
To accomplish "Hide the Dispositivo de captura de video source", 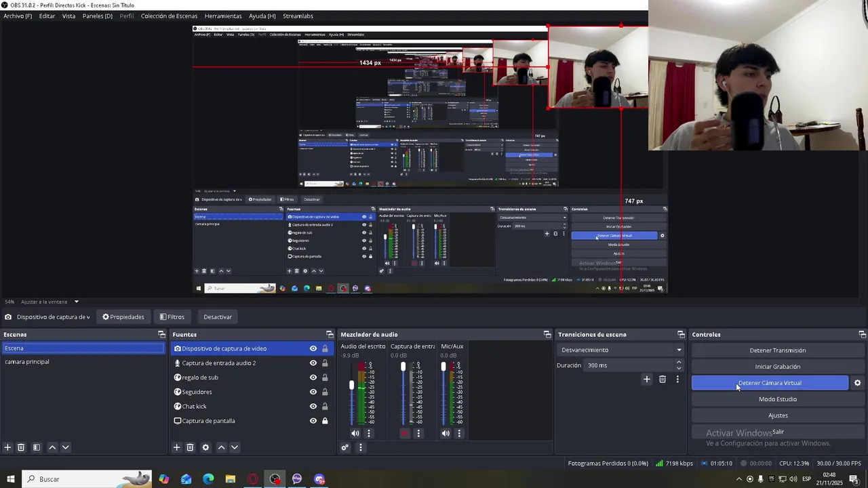I will [313, 348].
